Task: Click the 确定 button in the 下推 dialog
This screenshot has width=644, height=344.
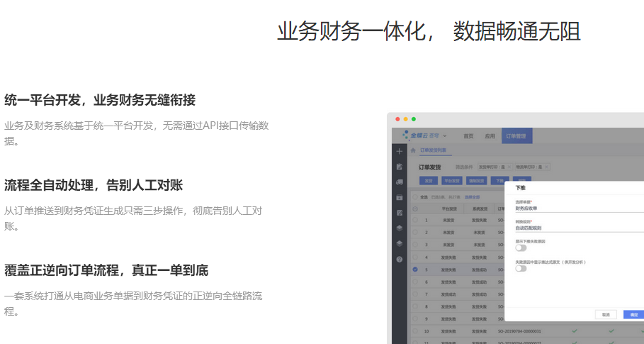Action: tap(633, 314)
